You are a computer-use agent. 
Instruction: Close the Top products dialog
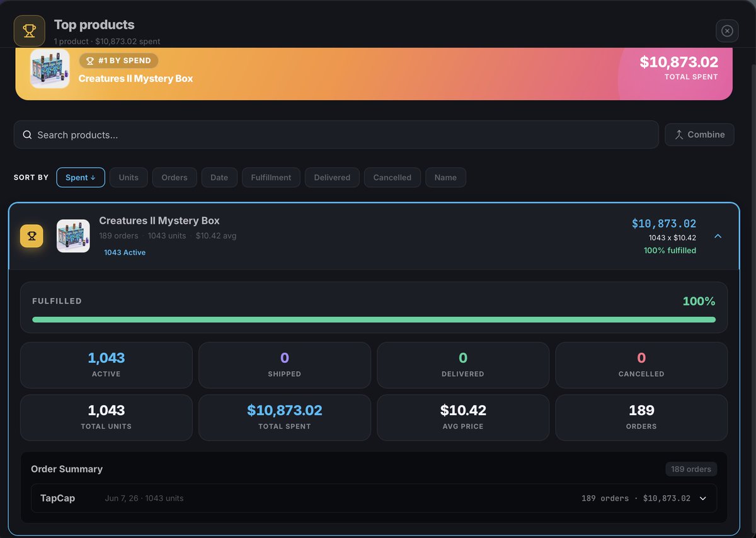[x=727, y=30]
